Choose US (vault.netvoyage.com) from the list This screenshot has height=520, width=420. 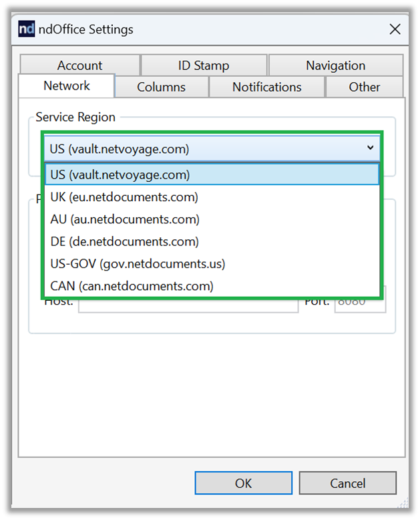pyautogui.click(x=212, y=174)
